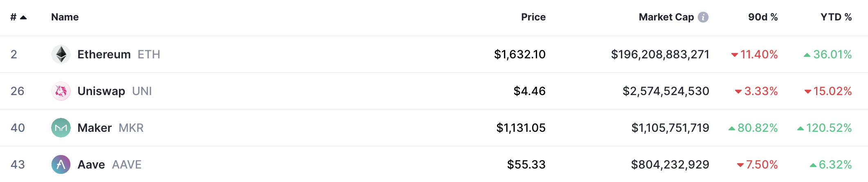Click the ETH ticker symbol

pos(149,54)
